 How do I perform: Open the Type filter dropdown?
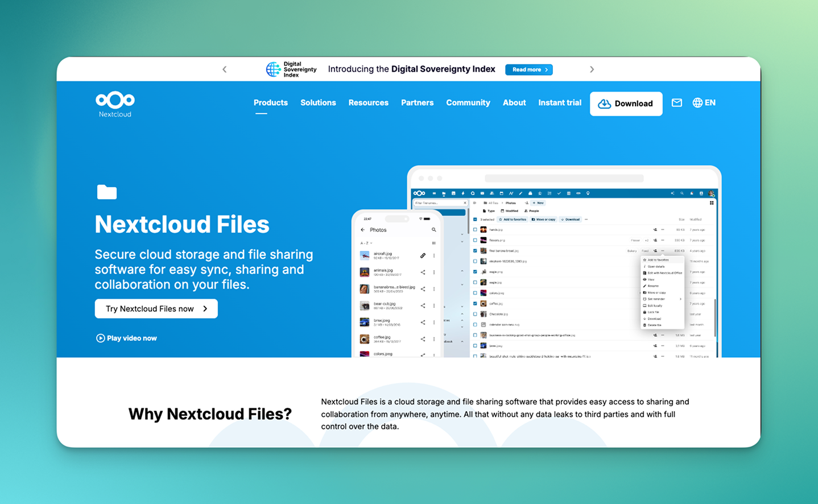pos(489,211)
